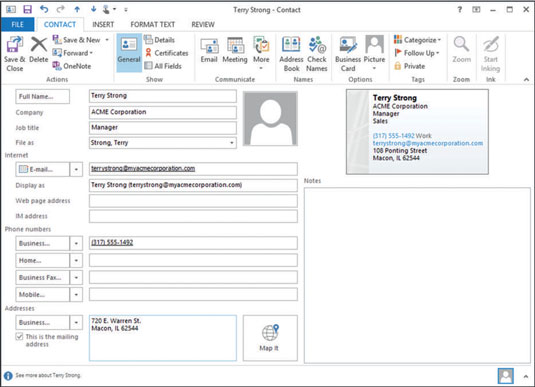This screenshot has height=387, width=535.
Task: Open the FILE tab
Action: click(x=17, y=24)
